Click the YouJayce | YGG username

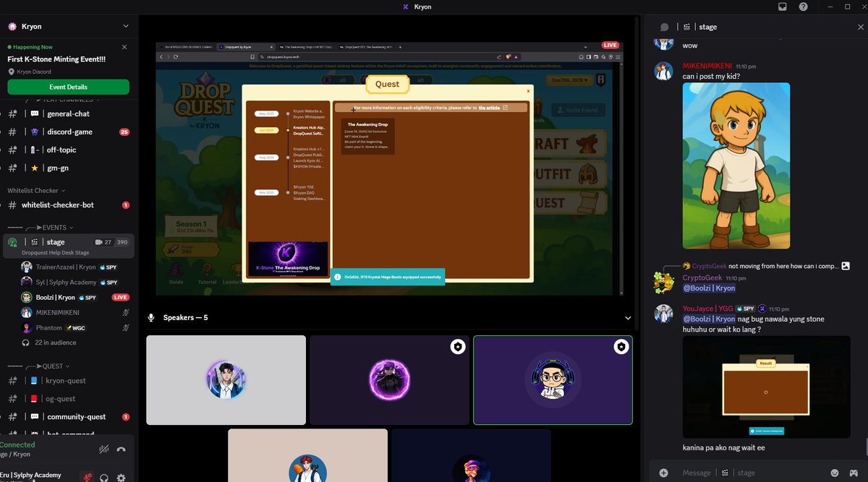(x=708, y=309)
